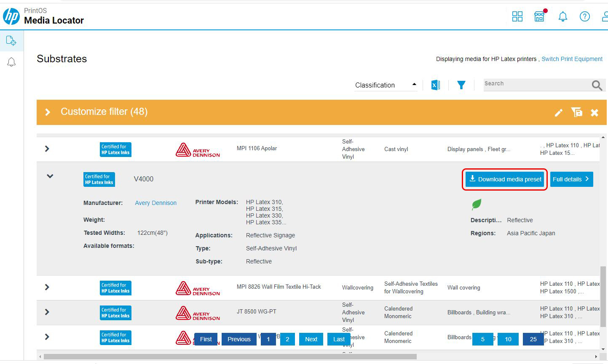
Task: Click the MPI 1106 Apolar name
Action: click(257, 148)
